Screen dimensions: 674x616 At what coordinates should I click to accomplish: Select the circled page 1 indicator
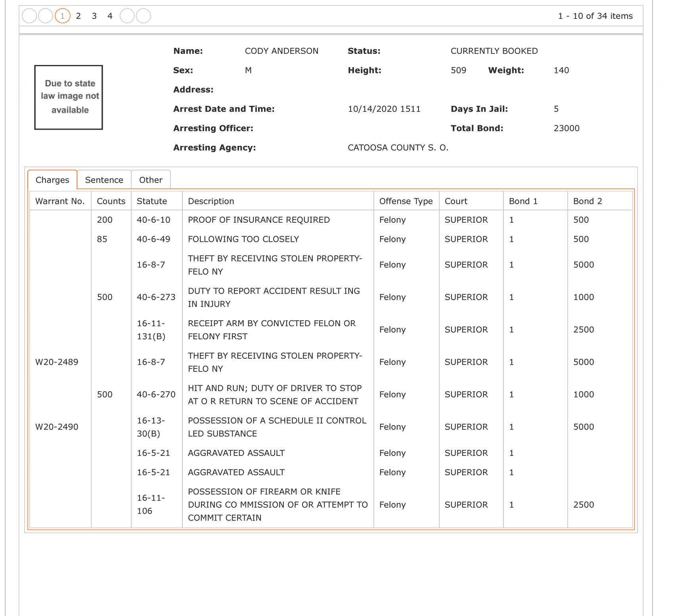(63, 16)
